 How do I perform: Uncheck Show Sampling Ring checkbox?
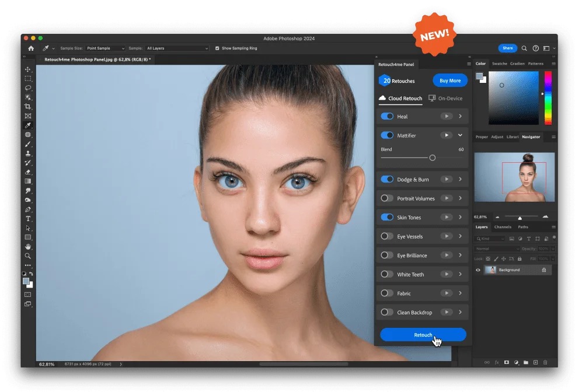pos(217,48)
